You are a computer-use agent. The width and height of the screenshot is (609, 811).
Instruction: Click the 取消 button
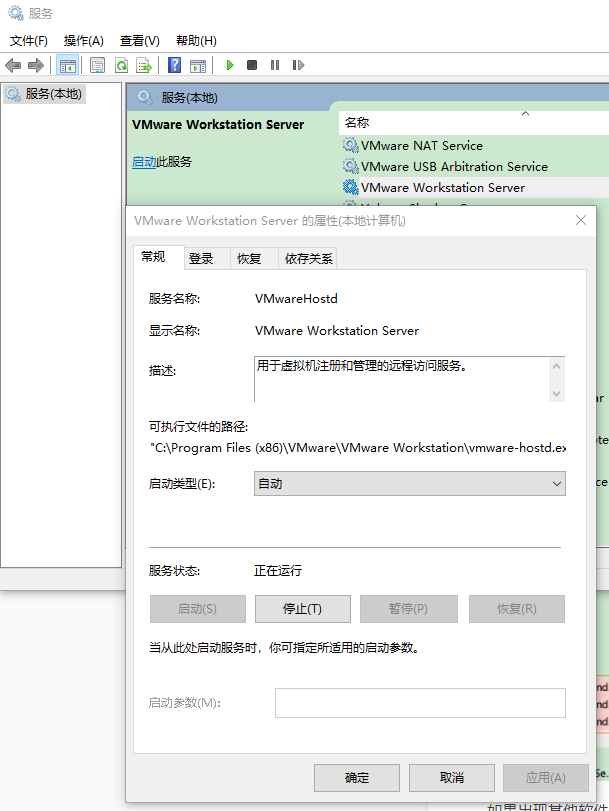click(x=452, y=778)
